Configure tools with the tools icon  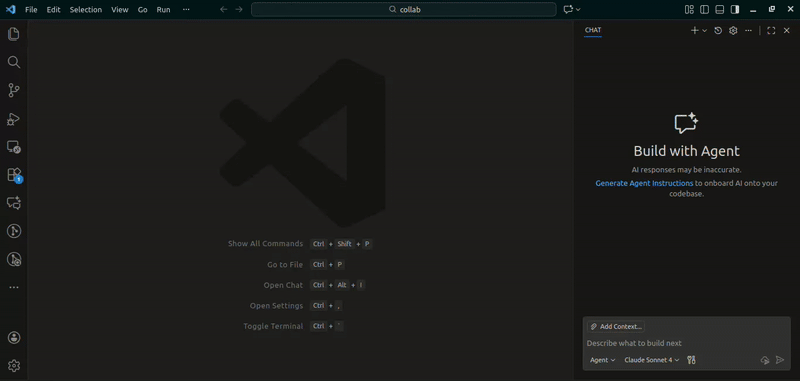691,360
